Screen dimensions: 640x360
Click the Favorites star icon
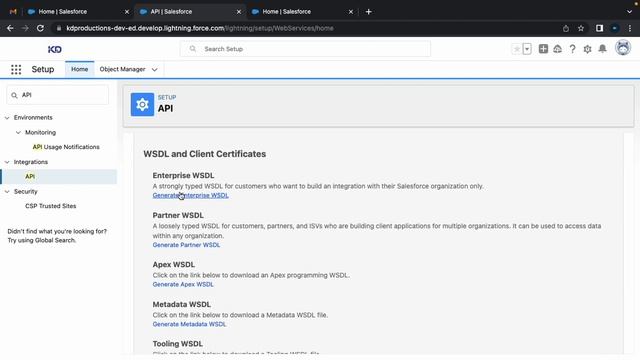tap(517, 49)
